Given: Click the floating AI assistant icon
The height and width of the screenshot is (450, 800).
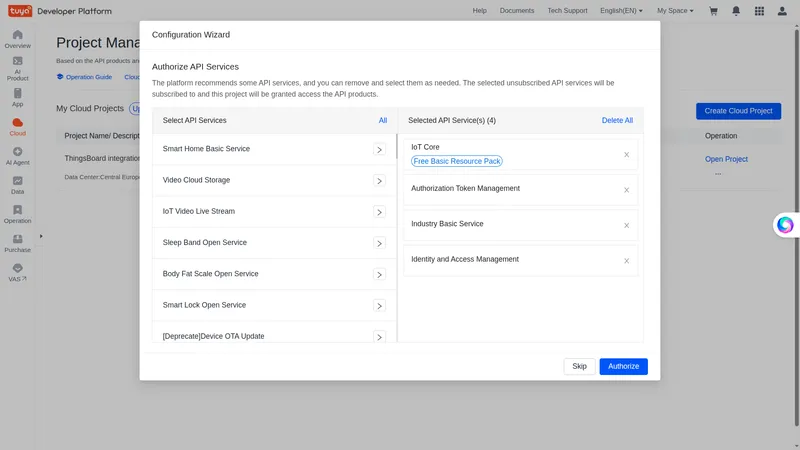Looking at the screenshot, I should [x=785, y=224].
